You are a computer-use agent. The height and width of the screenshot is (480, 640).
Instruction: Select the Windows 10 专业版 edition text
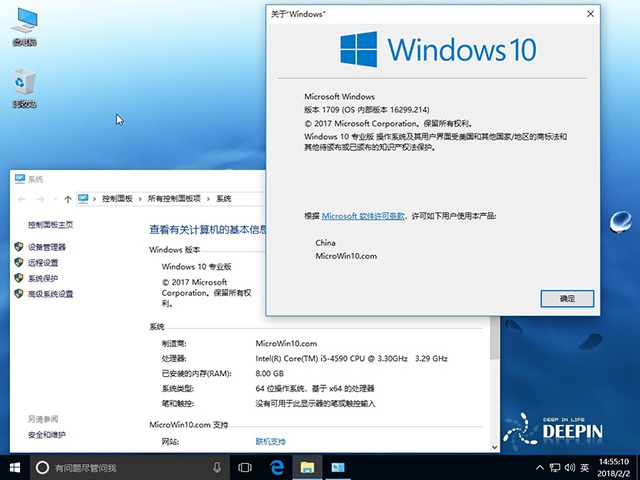pos(197,267)
